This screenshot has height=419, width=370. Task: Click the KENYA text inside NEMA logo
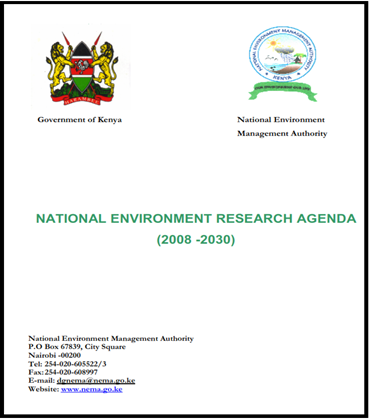(282, 77)
